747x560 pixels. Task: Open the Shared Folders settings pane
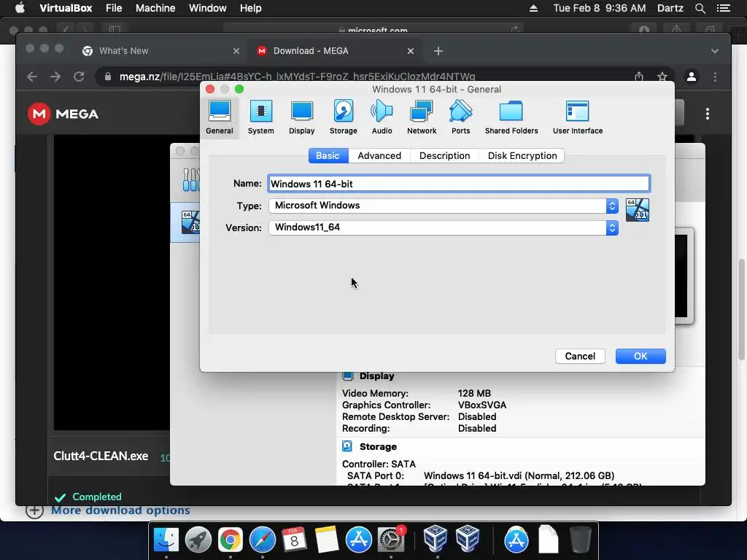pyautogui.click(x=511, y=117)
